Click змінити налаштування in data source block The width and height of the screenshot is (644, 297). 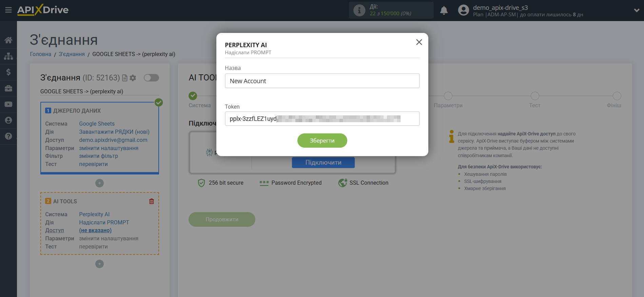point(109,148)
